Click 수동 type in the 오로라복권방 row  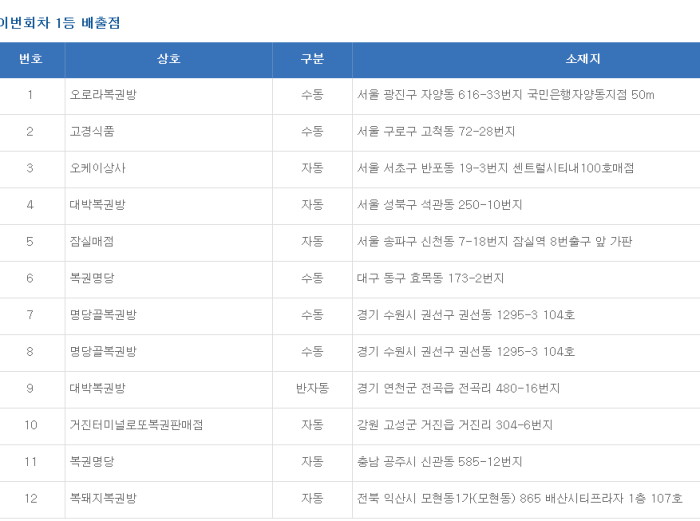click(312, 95)
